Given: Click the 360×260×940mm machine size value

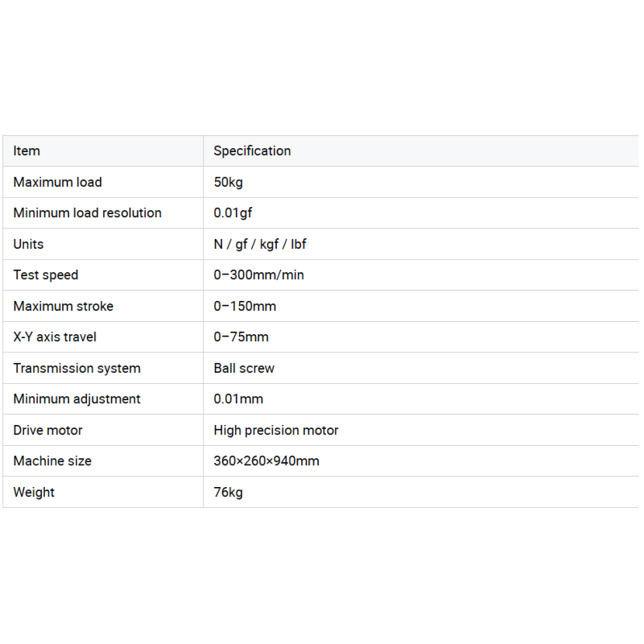Looking at the screenshot, I should tap(266, 460).
